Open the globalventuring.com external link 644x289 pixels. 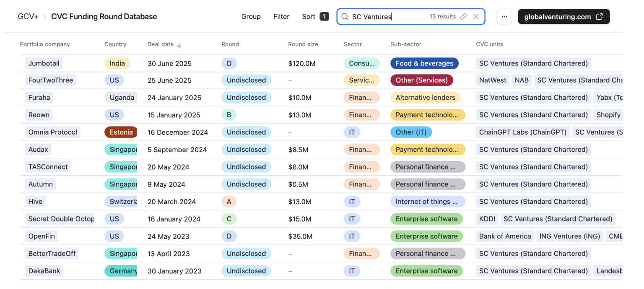pyautogui.click(x=563, y=17)
